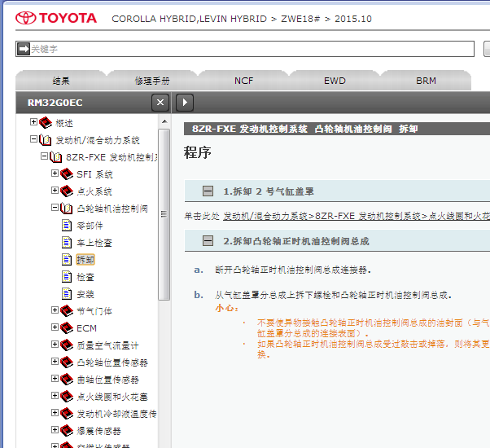Click the red book icon beside 曲轴位置传感器
This screenshot has height=448, width=490.
(67, 380)
